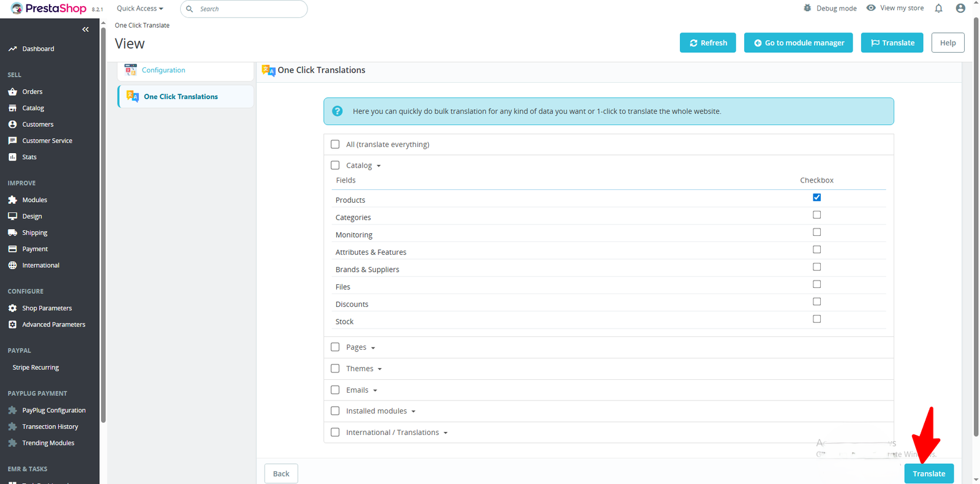This screenshot has height=484, width=980.
Task: Open the Quick Access dropdown
Action: click(x=140, y=9)
